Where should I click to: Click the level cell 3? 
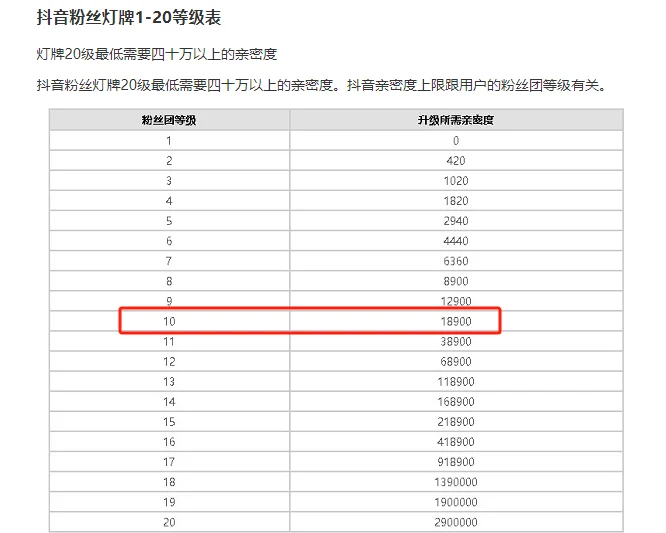coord(169,181)
